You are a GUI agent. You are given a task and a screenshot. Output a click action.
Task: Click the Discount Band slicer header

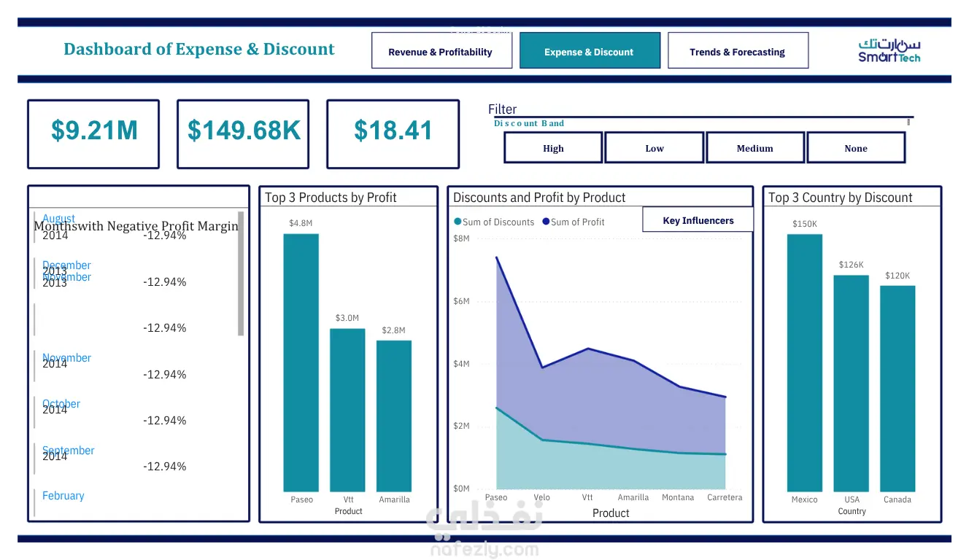pos(529,123)
